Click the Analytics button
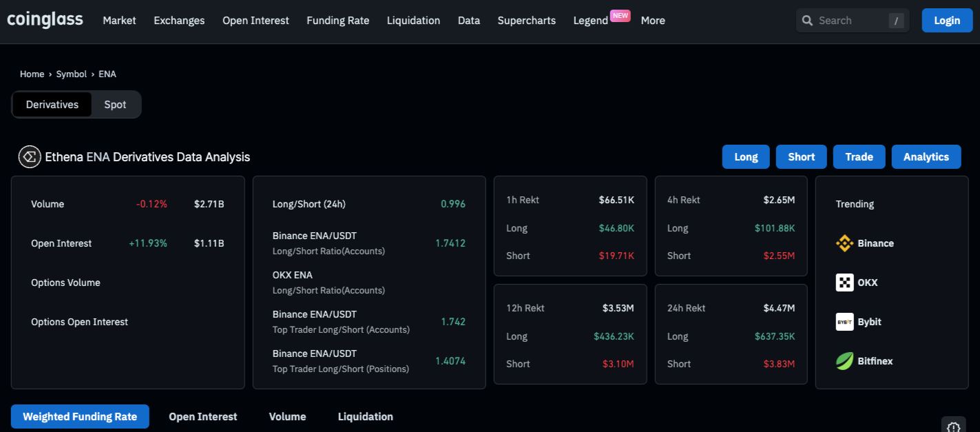 (926, 157)
